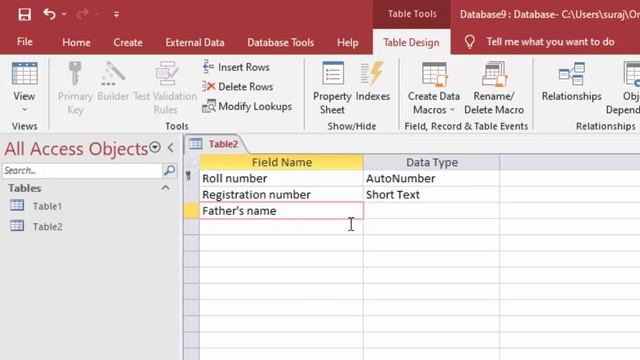Select the Table Design ribbon tab
This screenshot has height=360, width=640.
point(411,42)
